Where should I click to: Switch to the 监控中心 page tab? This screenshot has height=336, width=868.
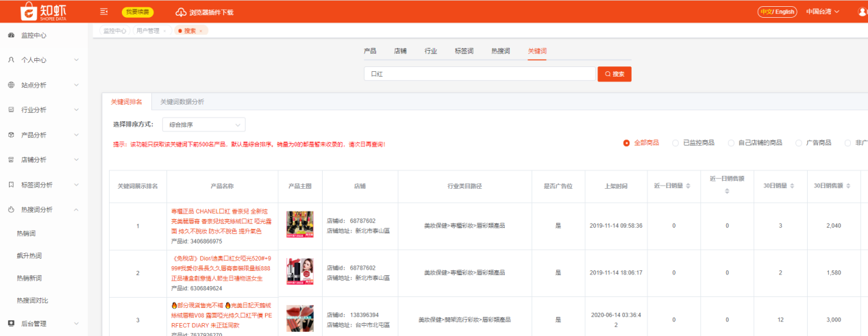pos(114,31)
